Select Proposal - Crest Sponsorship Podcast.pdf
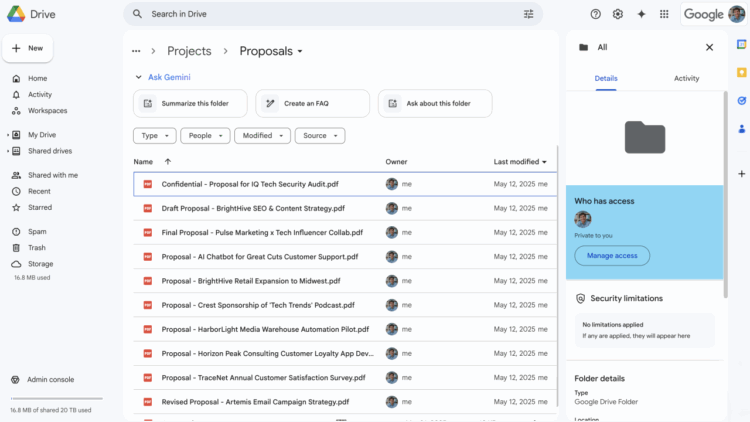Screen dimensions: 750x422 345,305
